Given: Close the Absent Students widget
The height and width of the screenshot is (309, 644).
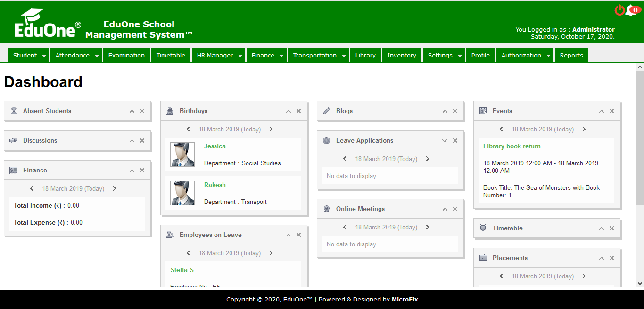Looking at the screenshot, I should tap(142, 111).
